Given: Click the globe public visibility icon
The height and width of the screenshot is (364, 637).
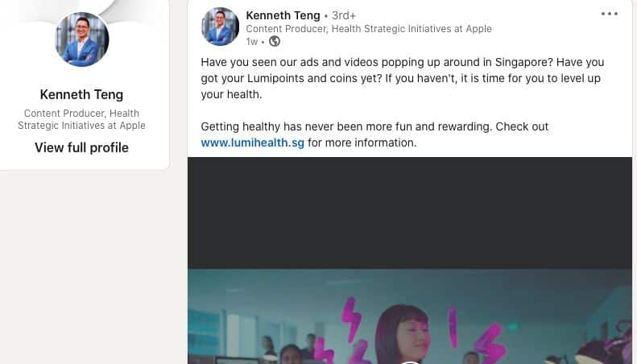Looking at the screenshot, I should (275, 41).
